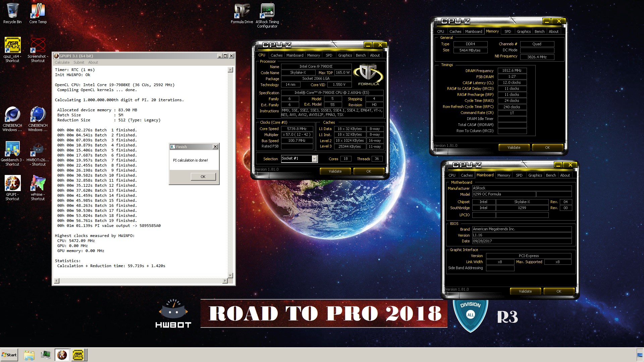Select CPU tab in Memory window
This screenshot has height=362, width=644.
point(441,32)
